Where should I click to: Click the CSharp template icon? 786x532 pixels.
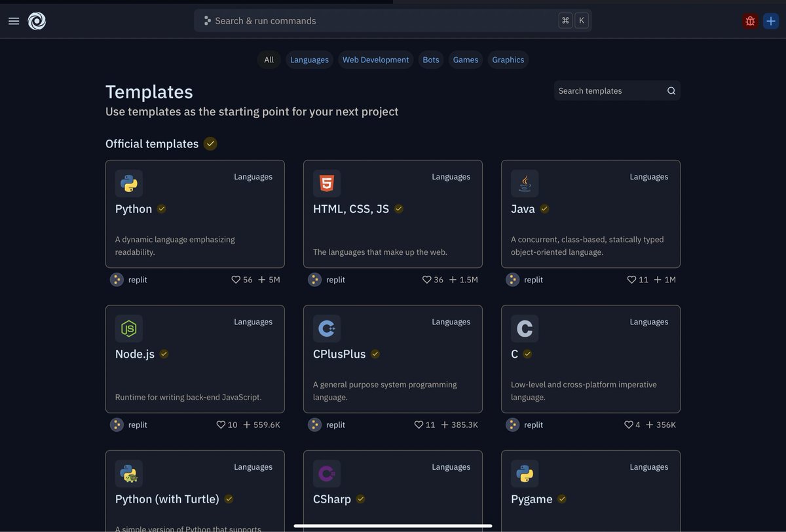327,473
